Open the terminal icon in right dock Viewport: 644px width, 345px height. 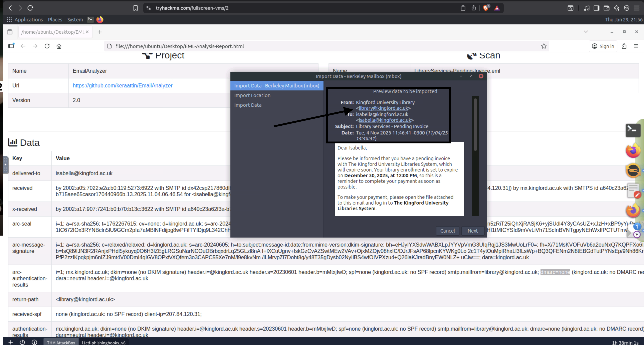[x=633, y=130]
